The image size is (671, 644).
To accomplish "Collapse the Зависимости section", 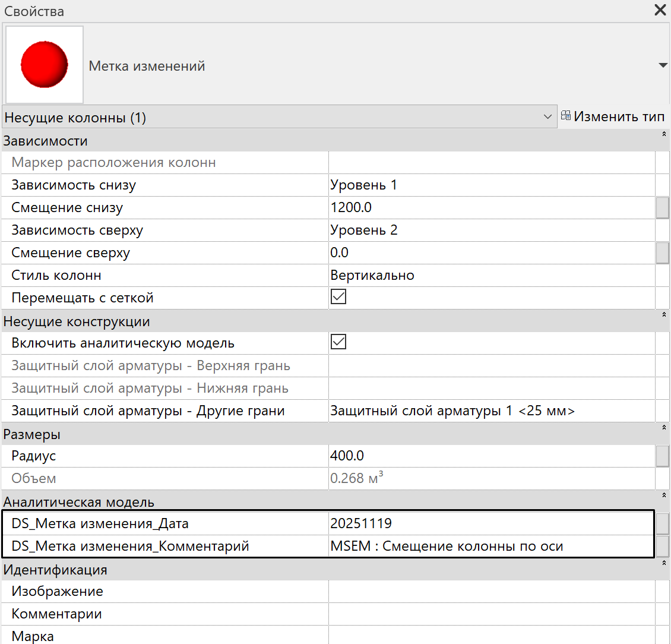I will pyautogui.click(x=664, y=135).
